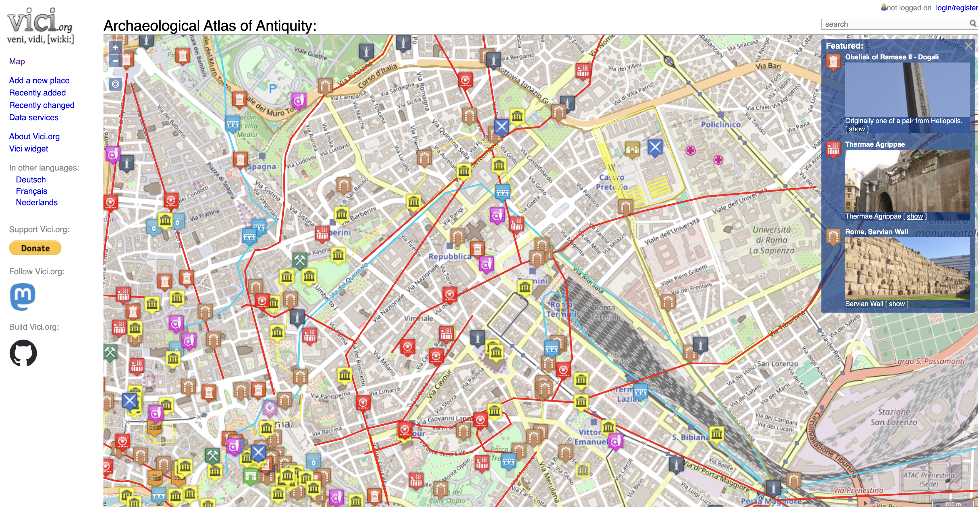The image size is (980, 507).
Task: Open Recently added in the sidebar
Action: [37, 93]
